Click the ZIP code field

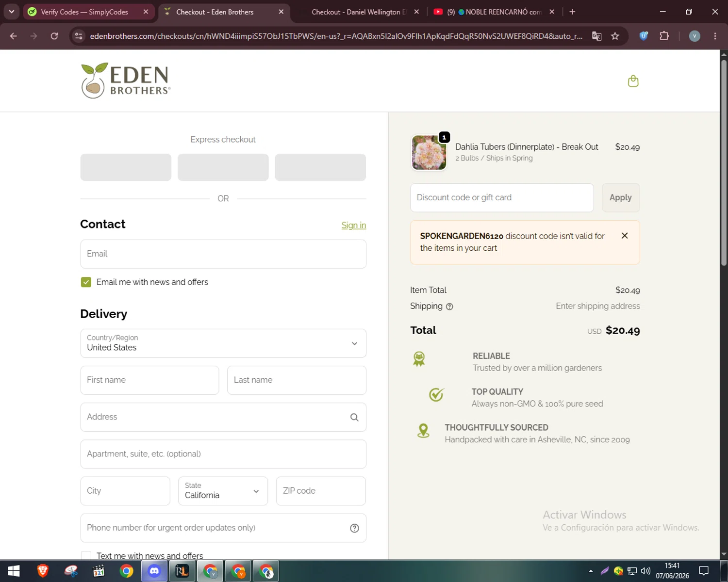321,491
